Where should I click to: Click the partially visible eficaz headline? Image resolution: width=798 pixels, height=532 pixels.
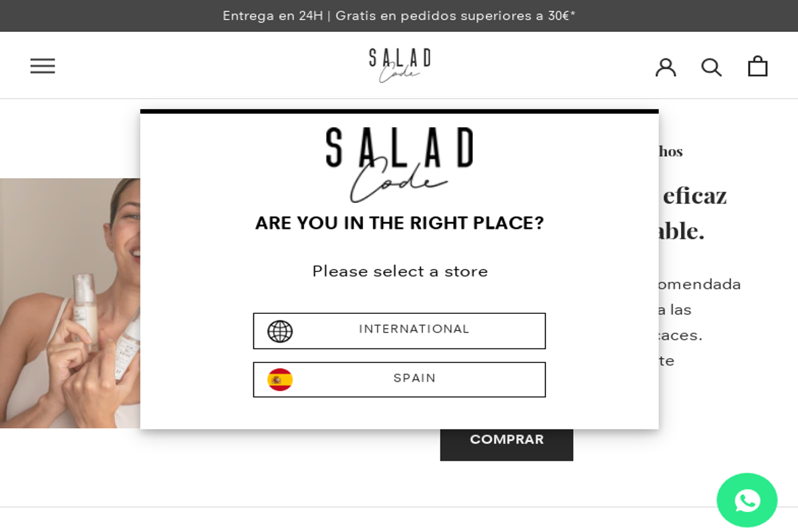[x=692, y=195]
